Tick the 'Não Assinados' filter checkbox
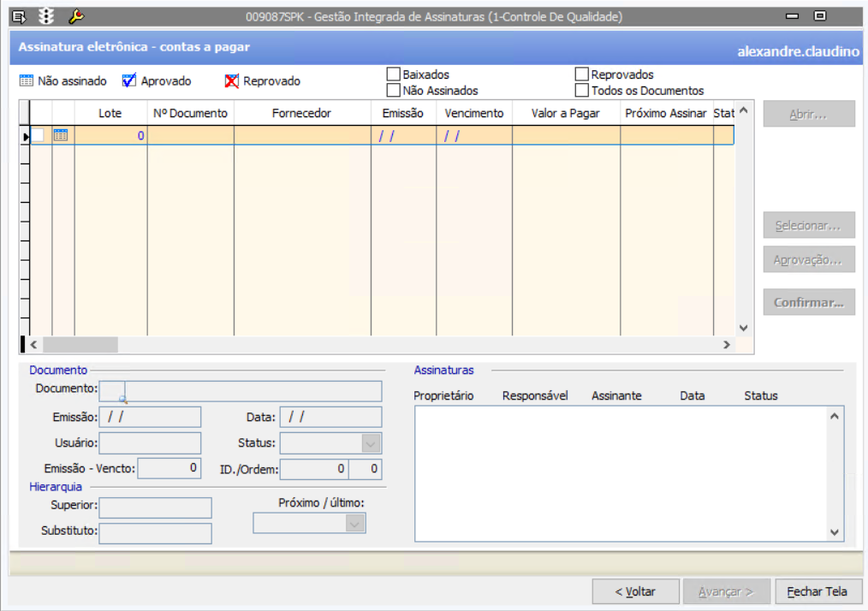The image size is (868, 611). click(x=394, y=91)
